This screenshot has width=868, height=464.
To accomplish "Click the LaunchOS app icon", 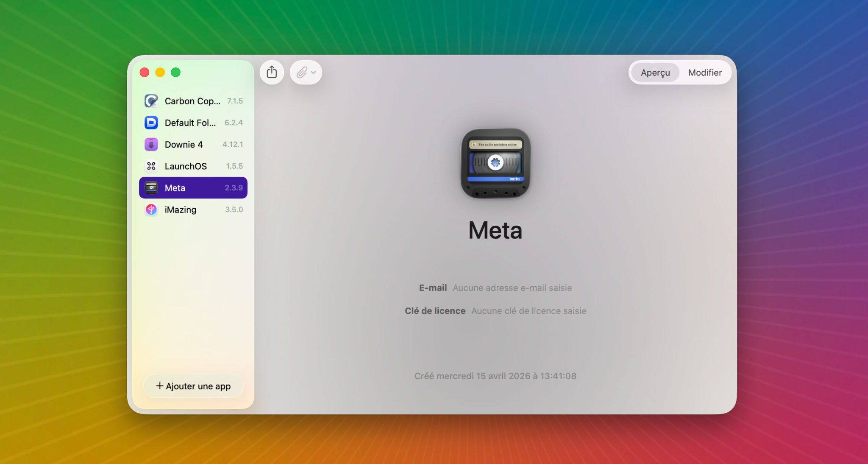I will tap(151, 166).
